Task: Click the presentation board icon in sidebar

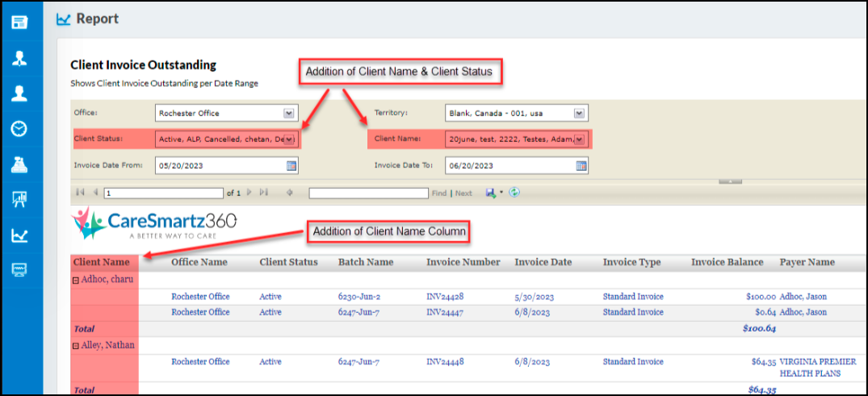Action: [19, 200]
